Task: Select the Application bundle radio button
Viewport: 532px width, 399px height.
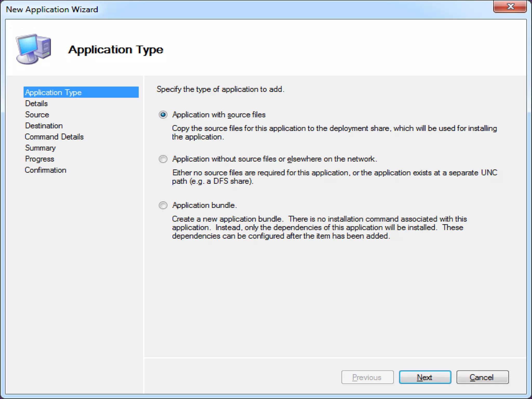Action: (163, 205)
